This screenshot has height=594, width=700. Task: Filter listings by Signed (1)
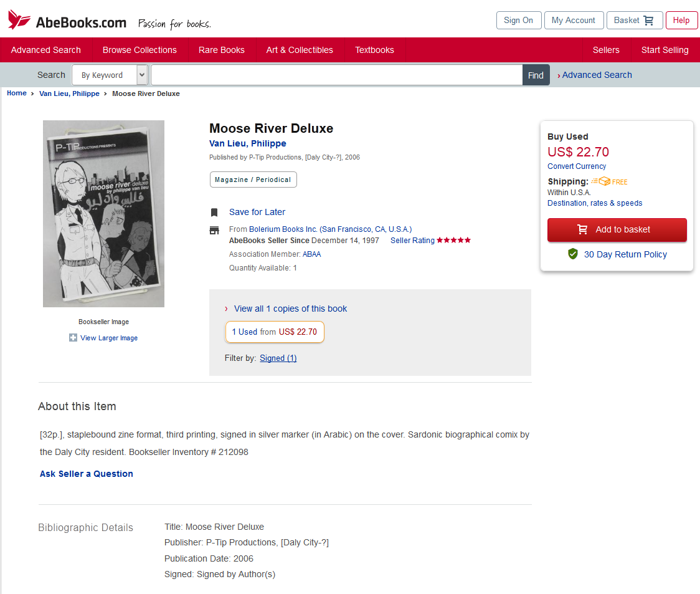278,358
